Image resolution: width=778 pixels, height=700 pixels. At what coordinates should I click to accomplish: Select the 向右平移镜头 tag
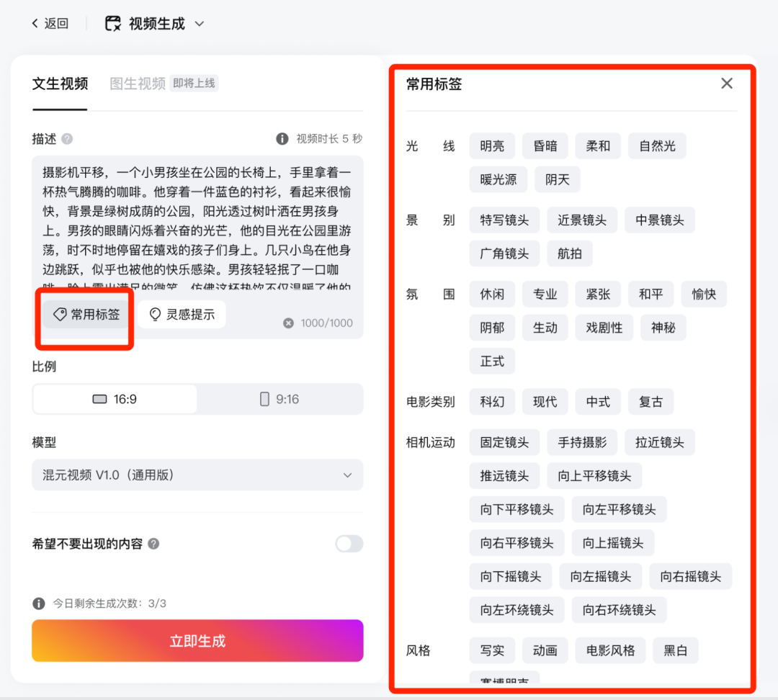(x=517, y=543)
